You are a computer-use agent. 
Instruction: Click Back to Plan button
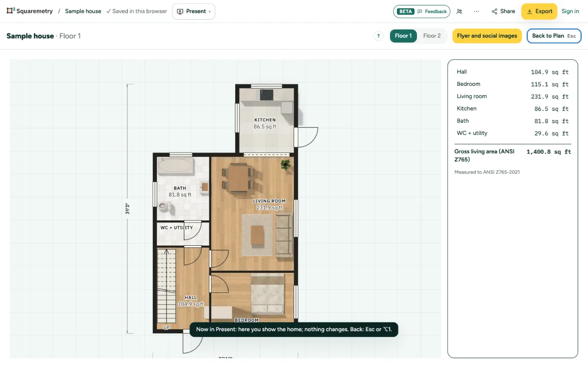point(554,36)
